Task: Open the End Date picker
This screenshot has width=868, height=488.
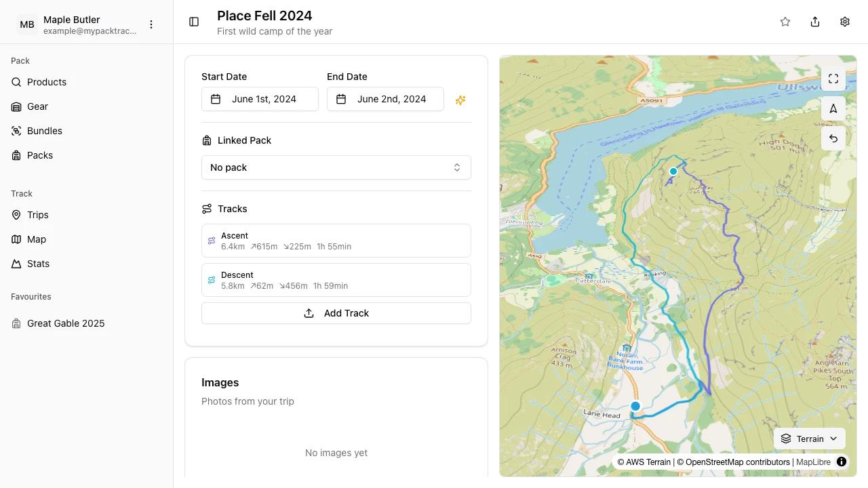Action: (x=385, y=99)
